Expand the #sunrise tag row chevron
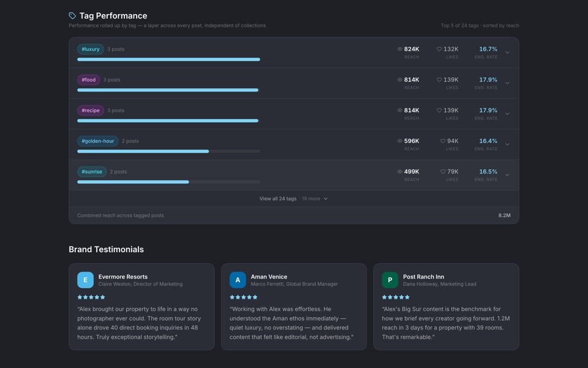The height and width of the screenshot is (368, 588). [507, 175]
